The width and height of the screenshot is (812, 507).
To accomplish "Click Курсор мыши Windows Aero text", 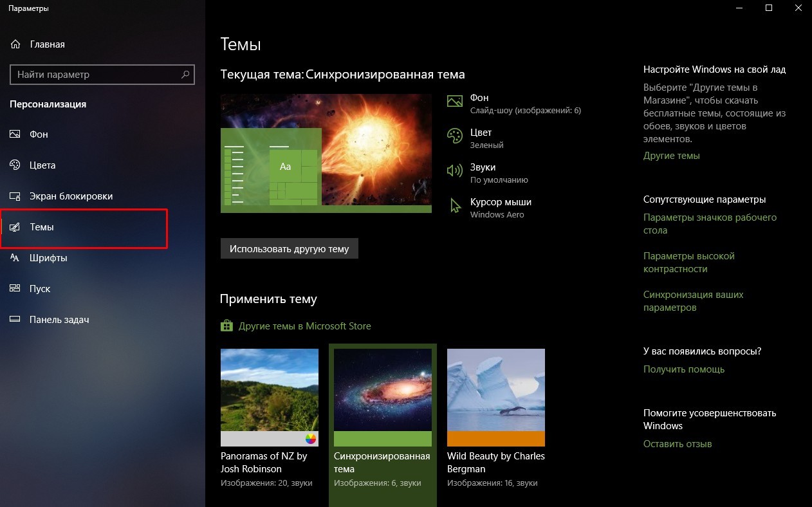I will [x=501, y=208].
